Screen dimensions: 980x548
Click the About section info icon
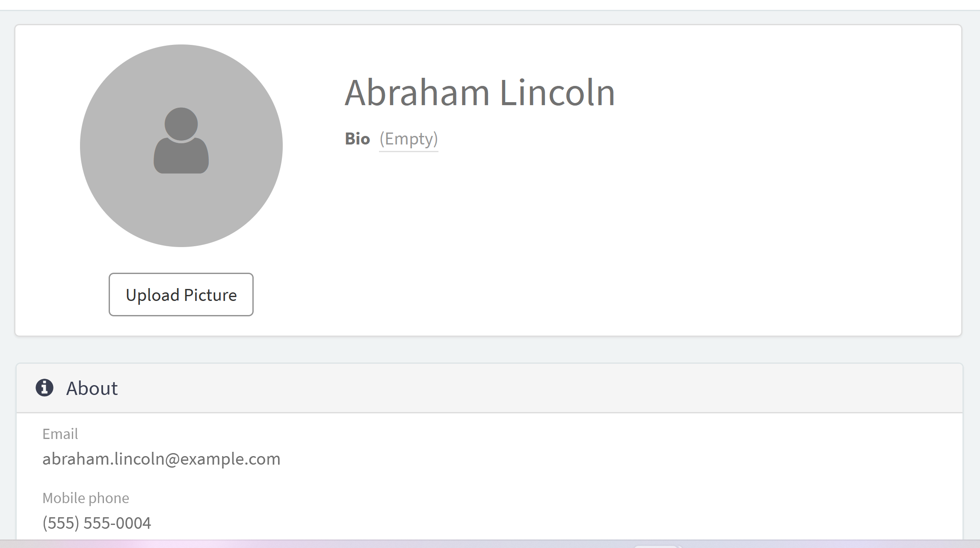[44, 388]
